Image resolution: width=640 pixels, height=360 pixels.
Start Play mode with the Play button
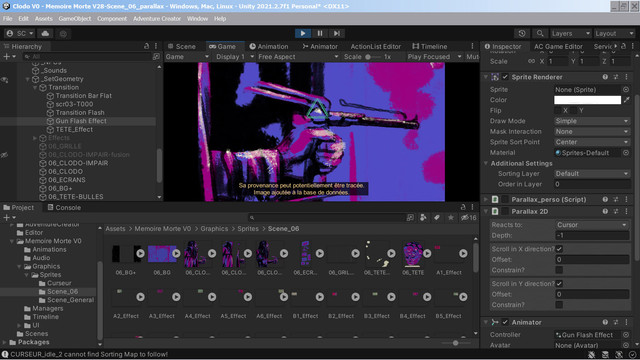(x=302, y=33)
